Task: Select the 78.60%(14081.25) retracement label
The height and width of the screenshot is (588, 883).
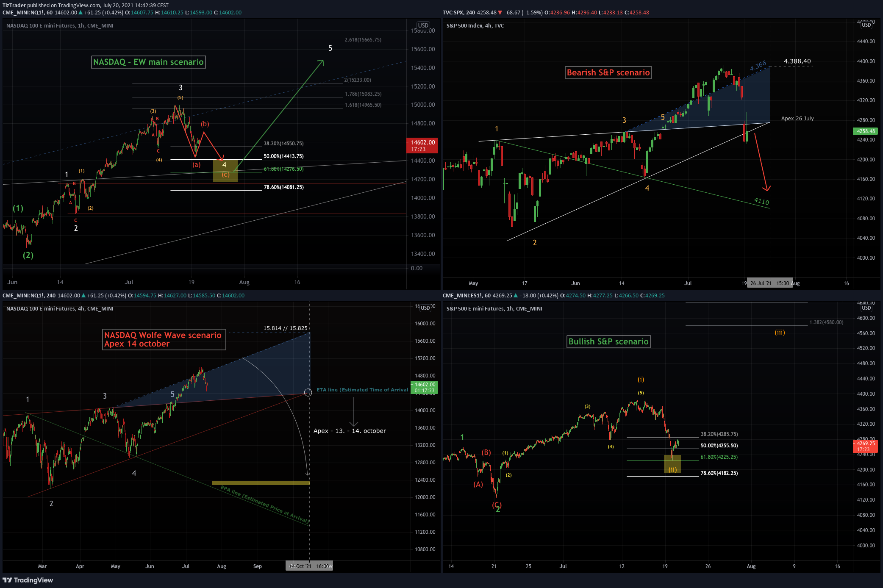Action: tap(283, 187)
